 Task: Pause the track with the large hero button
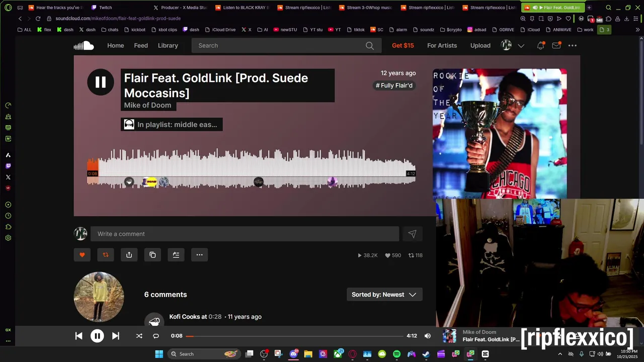tap(101, 82)
